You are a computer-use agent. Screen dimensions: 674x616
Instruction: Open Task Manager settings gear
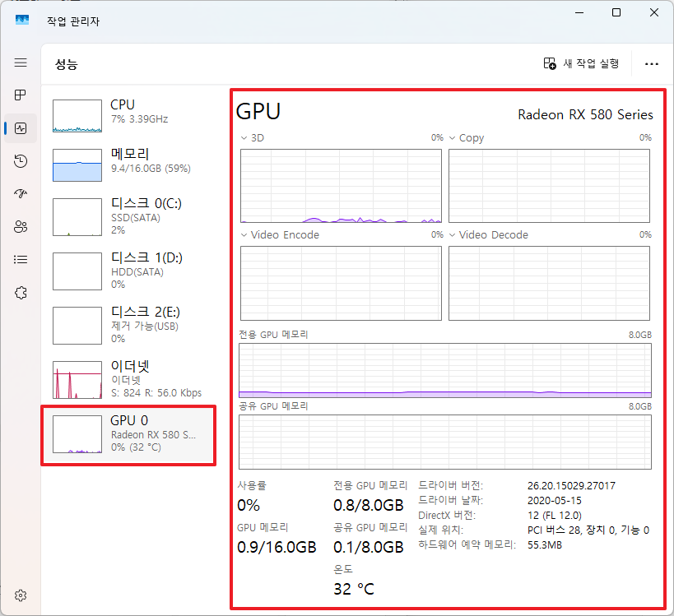point(21,595)
